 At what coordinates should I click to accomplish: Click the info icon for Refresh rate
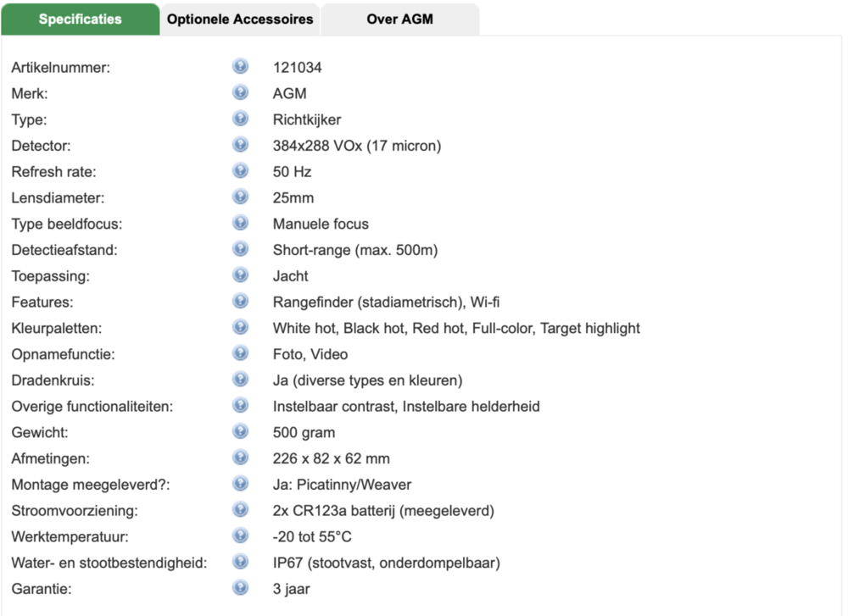(x=240, y=171)
